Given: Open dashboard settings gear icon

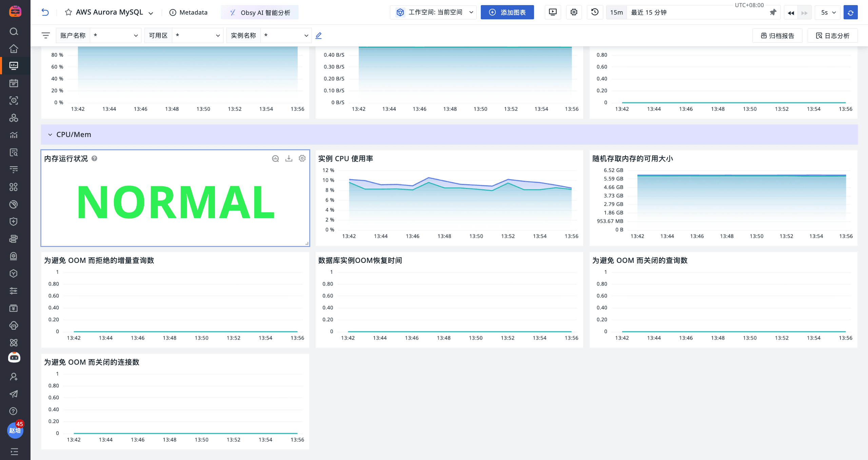Looking at the screenshot, I should pyautogui.click(x=574, y=12).
